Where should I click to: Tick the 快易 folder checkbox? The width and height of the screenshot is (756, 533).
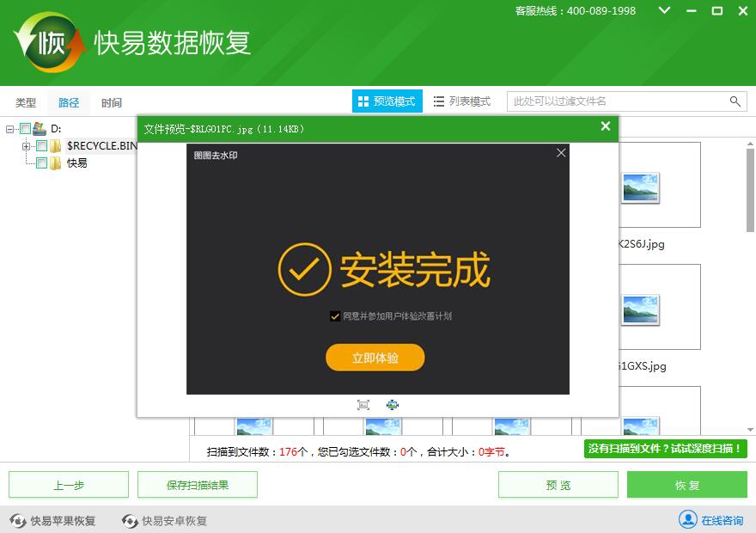point(41,163)
